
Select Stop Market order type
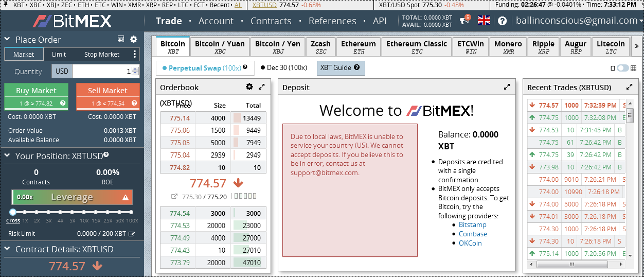coord(102,54)
